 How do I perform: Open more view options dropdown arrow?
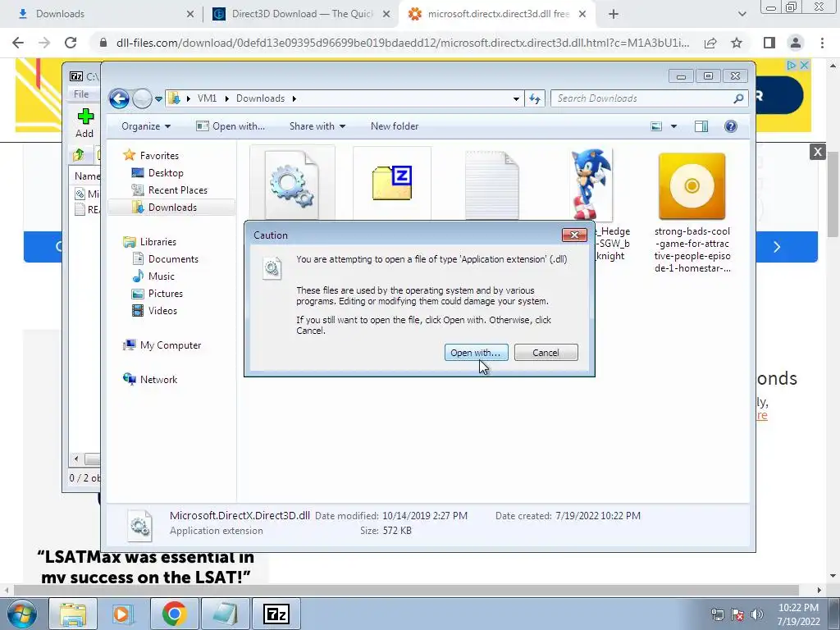(674, 126)
